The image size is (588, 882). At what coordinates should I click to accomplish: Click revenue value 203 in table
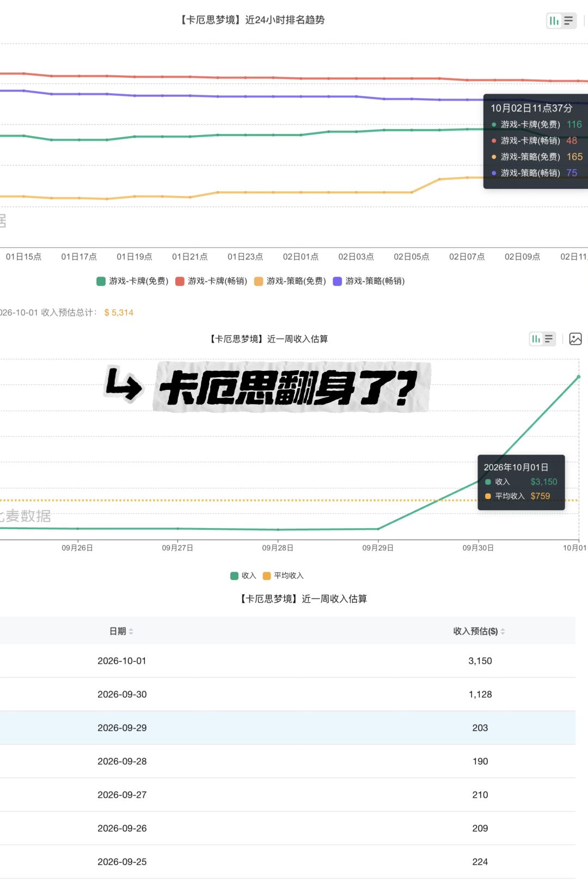tap(480, 728)
